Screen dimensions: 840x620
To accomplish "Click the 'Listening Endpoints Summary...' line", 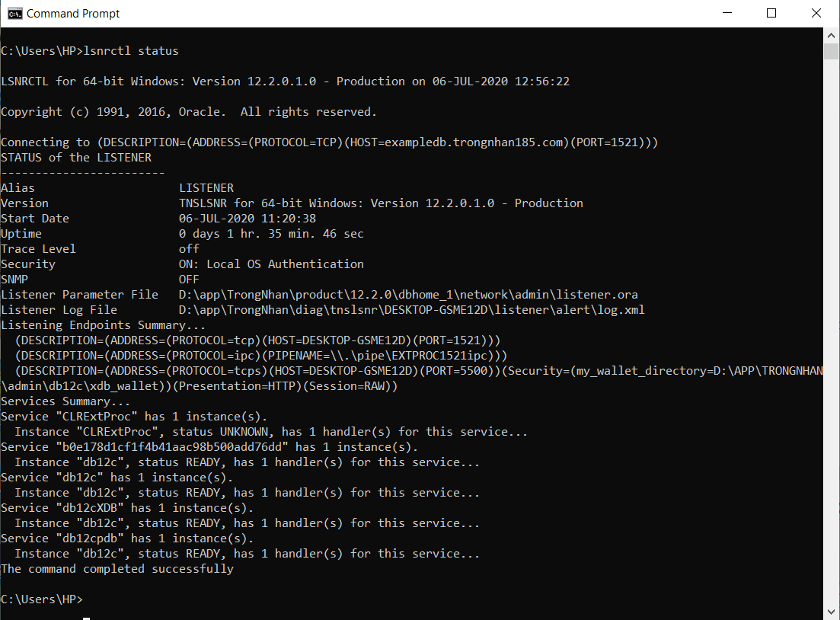I will point(97,325).
